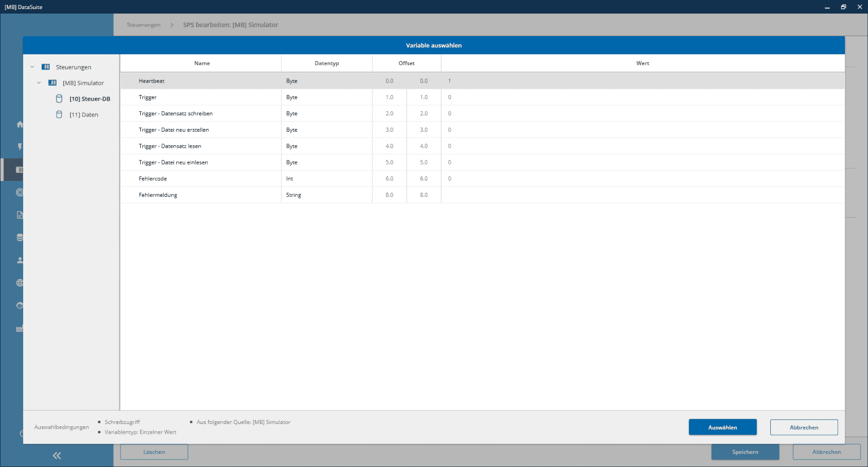
Task: Select the plain Trigger variable row
Action: (x=483, y=97)
